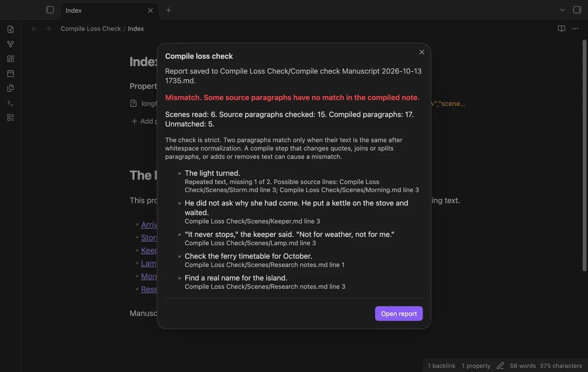Click the red Mismatch warning message
This screenshot has width=588, height=372.
(x=292, y=97)
